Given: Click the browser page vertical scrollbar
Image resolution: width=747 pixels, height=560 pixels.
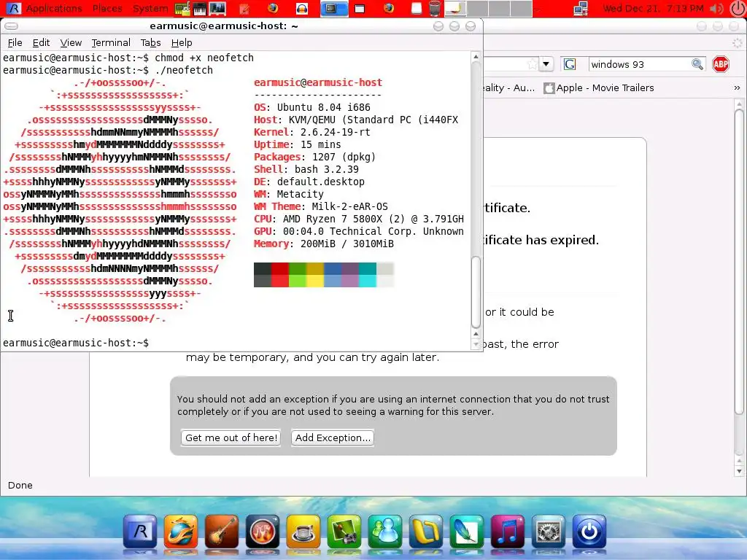Looking at the screenshot, I should point(739,262).
